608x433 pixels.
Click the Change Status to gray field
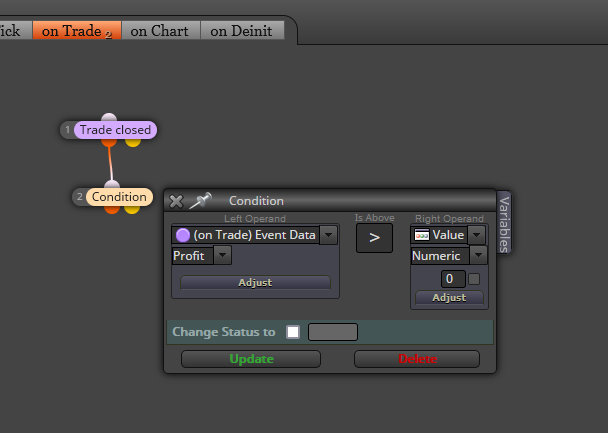click(333, 332)
